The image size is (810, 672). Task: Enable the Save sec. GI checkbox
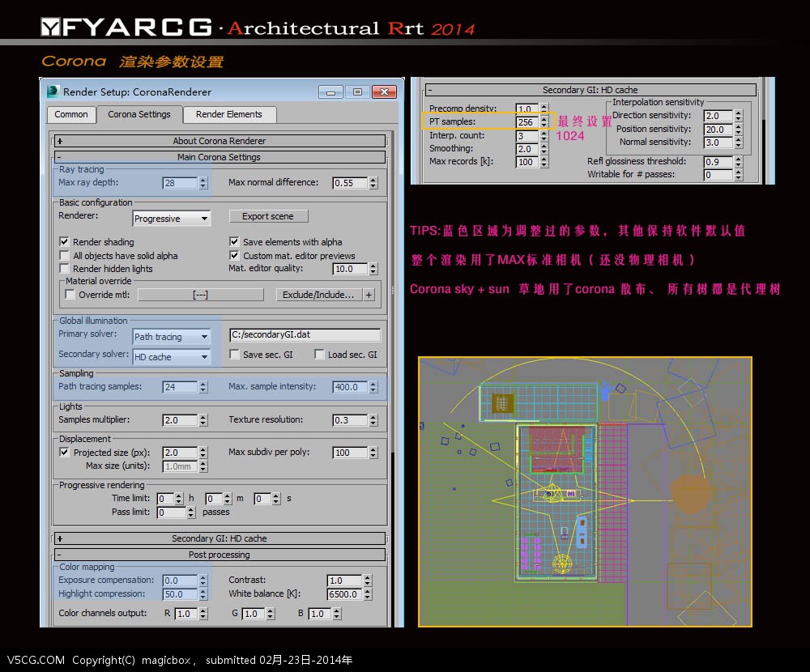[234, 355]
